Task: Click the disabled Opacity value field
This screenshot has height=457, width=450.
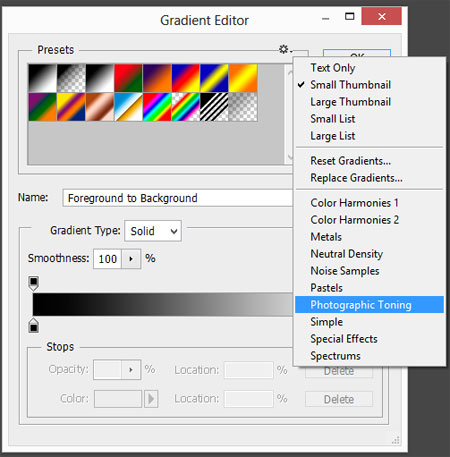Action: tap(107, 369)
